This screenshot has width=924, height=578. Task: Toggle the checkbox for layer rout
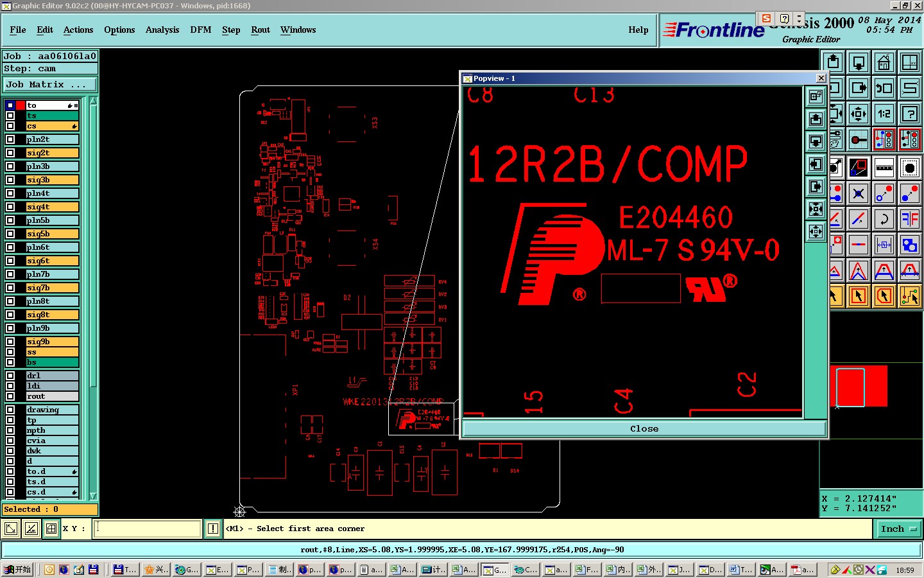click(10, 396)
